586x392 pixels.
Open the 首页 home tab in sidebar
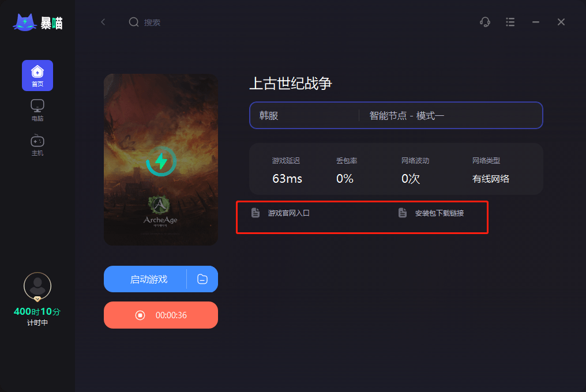point(37,76)
